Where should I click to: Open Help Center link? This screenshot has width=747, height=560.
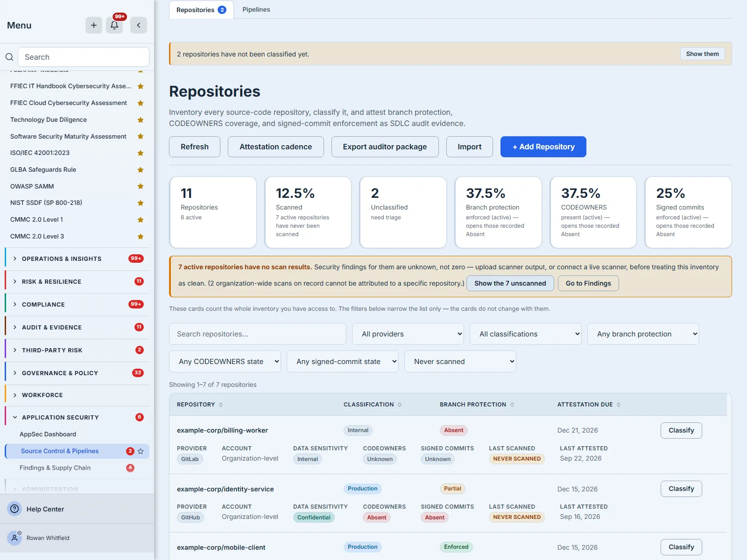coord(45,509)
